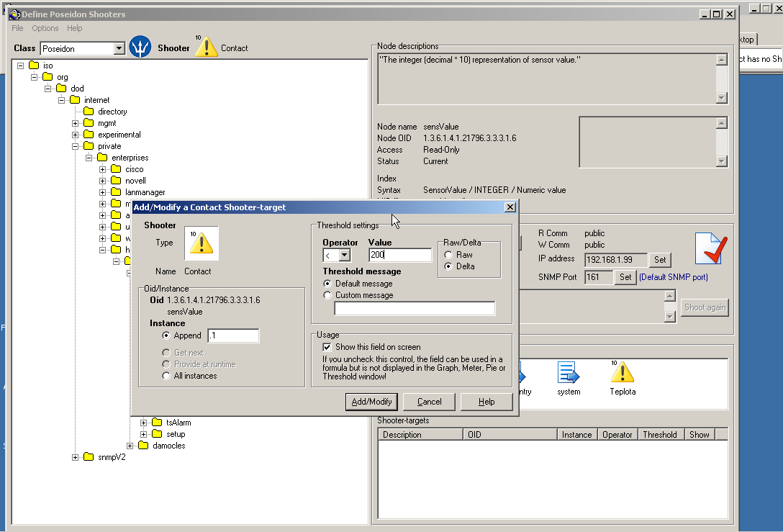Open the Options menu
Image resolution: width=783 pixels, height=532 pixels.
[x=45, y=28]
